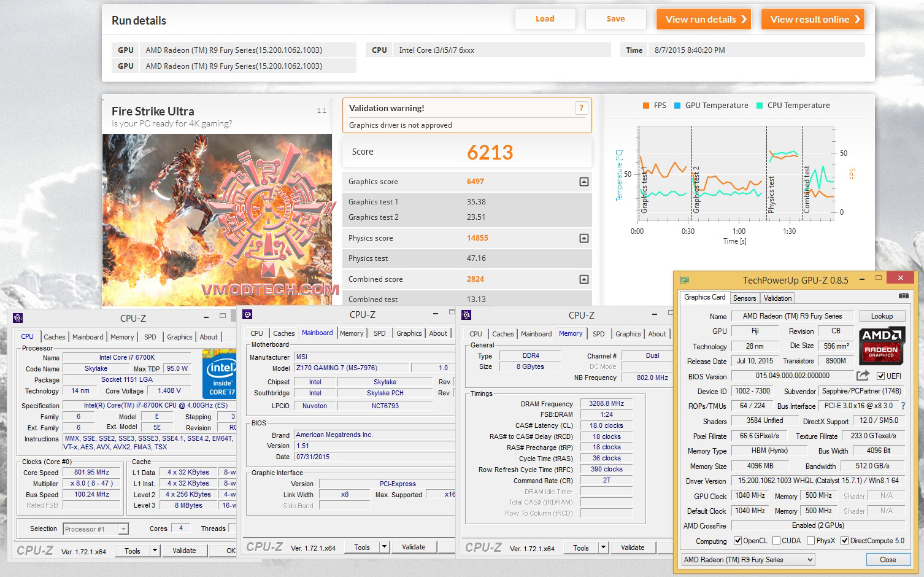The image size is (924, 577).
Task: Open Tools dropdown arrow in Memory CPU-Z window
Action: 603,548
